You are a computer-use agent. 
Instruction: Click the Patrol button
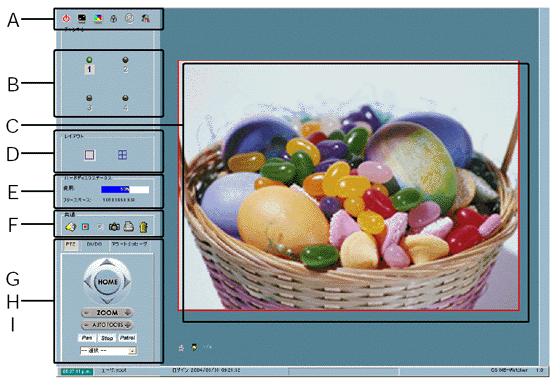coord(127,338)
